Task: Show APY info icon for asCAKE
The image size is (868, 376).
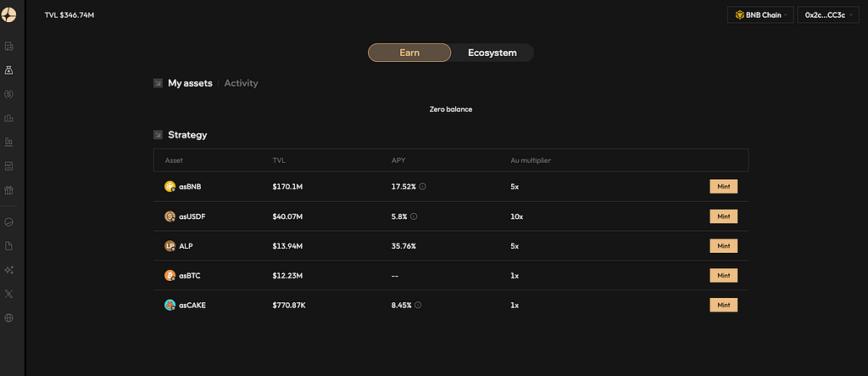Action: tap(418, 305)
